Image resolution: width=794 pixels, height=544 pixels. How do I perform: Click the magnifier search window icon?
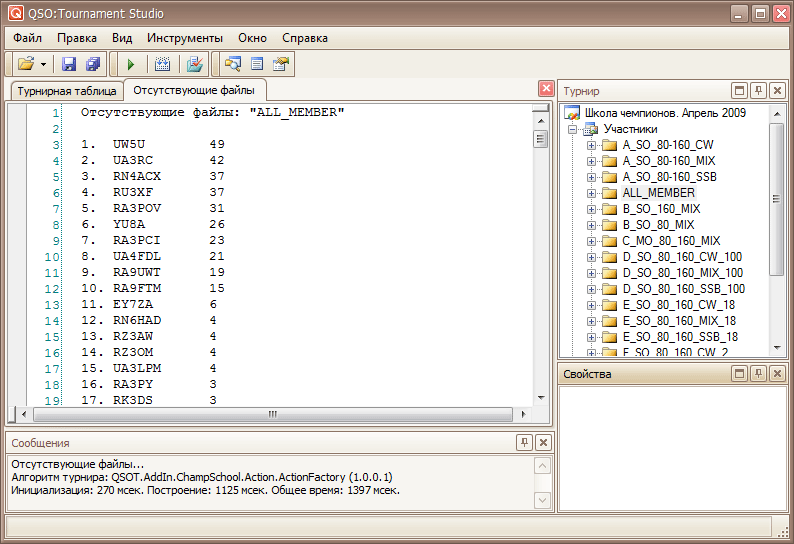pyautogui.click(x=233, y=64)
